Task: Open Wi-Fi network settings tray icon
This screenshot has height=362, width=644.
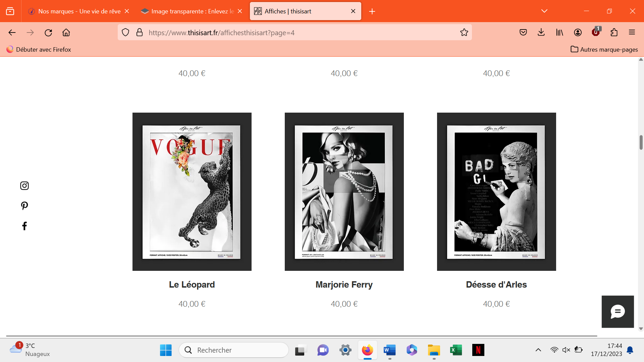Action: (x=554, y=350)
